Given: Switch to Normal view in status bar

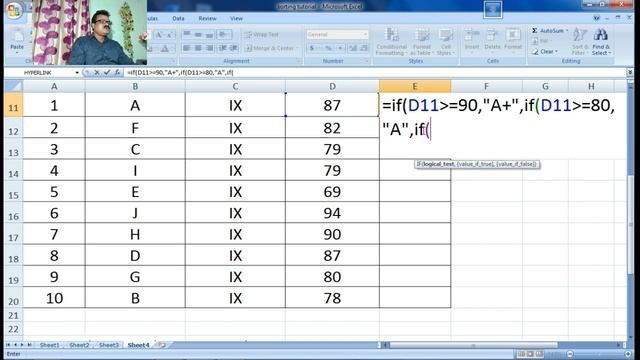Looking at the screenshot, I should (521, 353).
